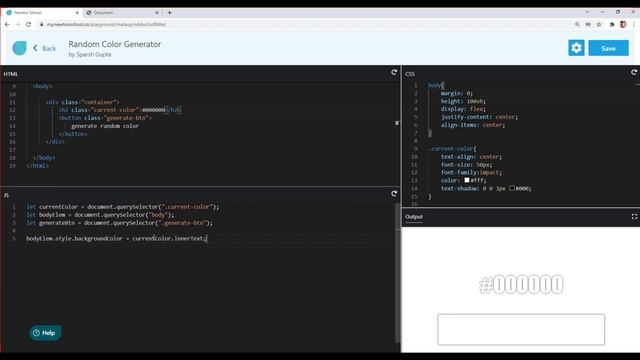The image size is (640, 360).
Task: Click the bodyElem.style.backgroundColor line in JS
Action: point(117,238)
